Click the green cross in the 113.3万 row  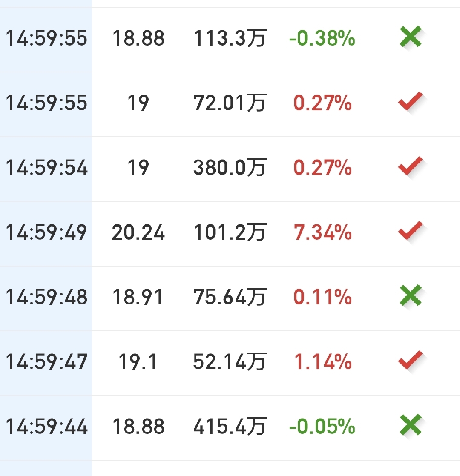pos(411,37)
